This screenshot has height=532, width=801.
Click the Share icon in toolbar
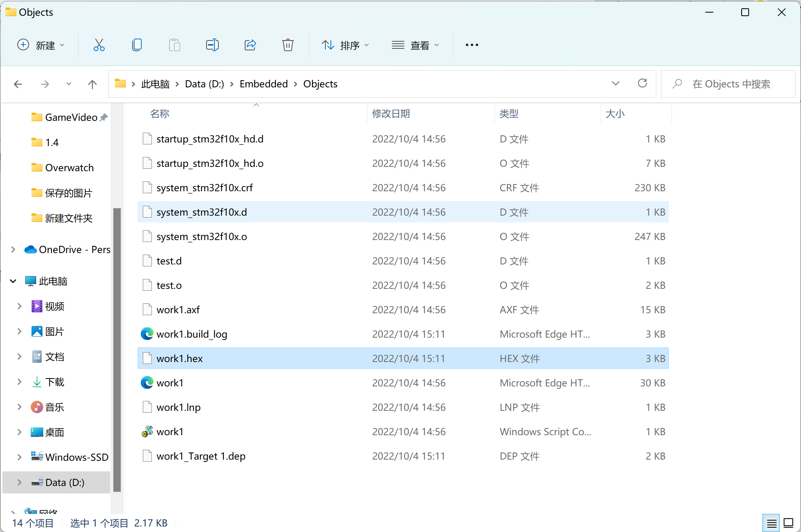250,45
